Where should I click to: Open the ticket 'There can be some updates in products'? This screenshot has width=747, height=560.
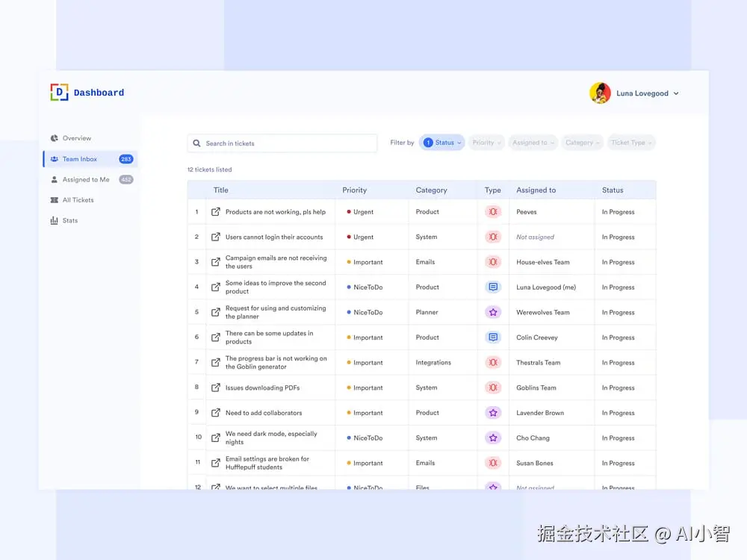point(216,337)
